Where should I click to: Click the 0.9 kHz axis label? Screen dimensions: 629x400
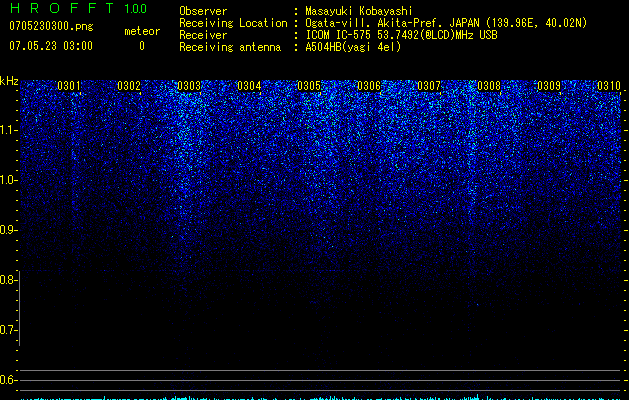[8, 230]
